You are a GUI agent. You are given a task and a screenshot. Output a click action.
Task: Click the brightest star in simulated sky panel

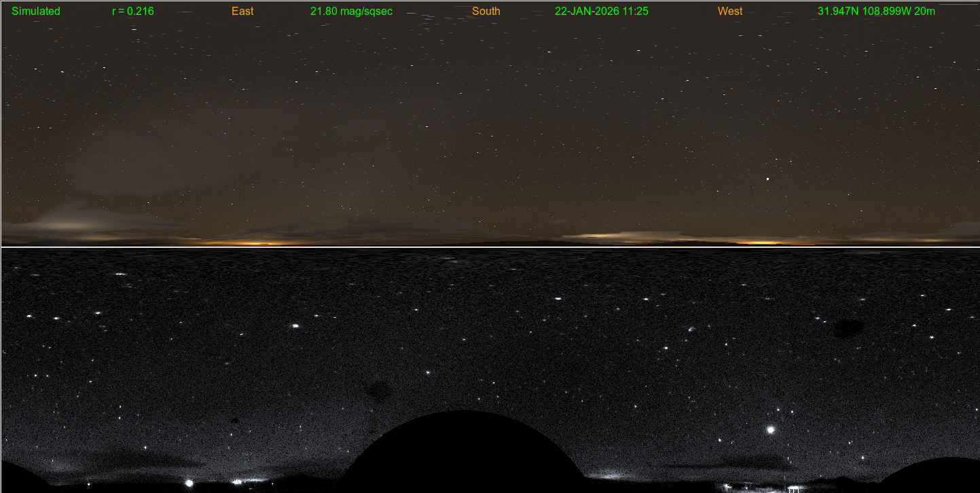click(x=767, y=179)
